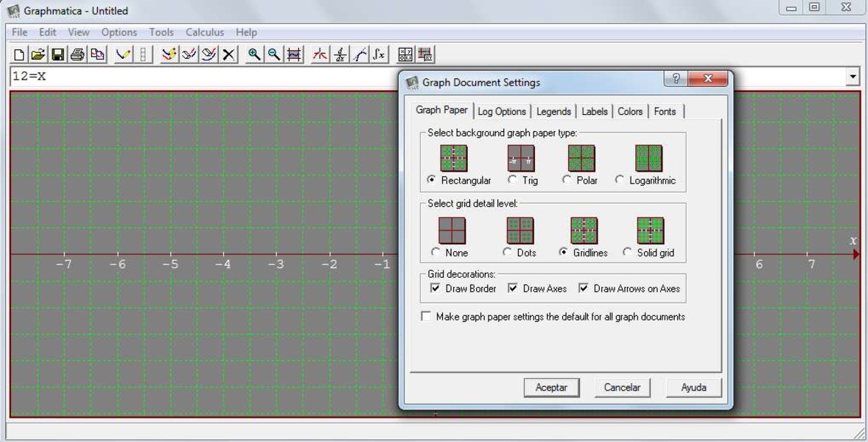Open a file with the folder icon
Screen dimensions: 868x442
click(x=38, y=55)
